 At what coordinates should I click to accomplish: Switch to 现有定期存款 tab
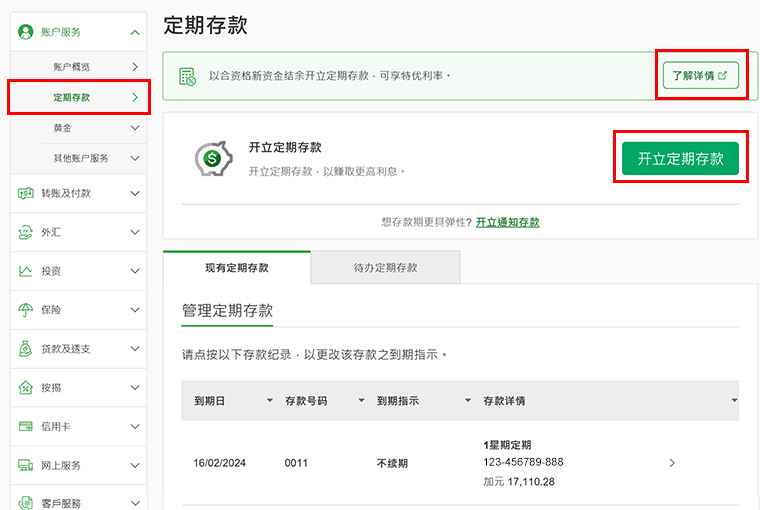[x=237, y=268]
